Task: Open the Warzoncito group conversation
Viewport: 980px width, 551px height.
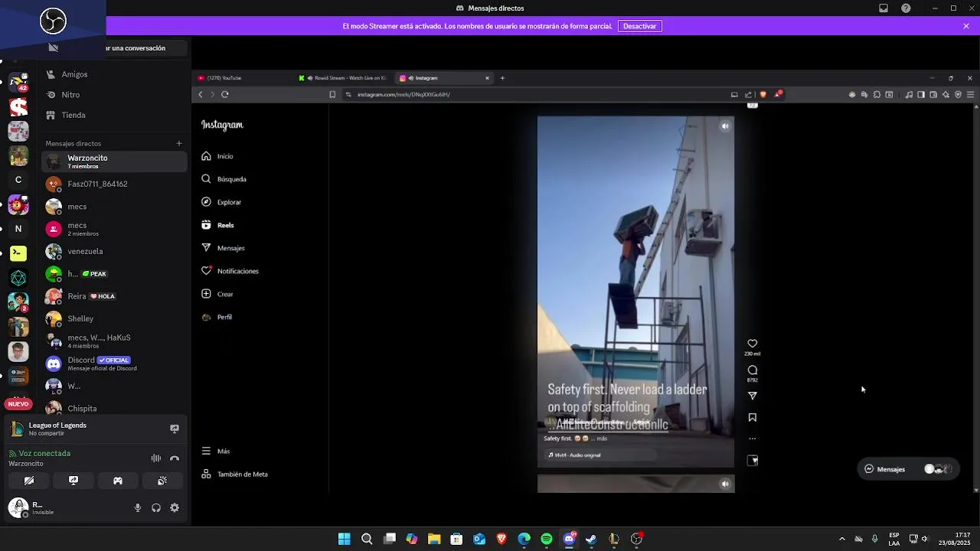Action: pos(114,161)
